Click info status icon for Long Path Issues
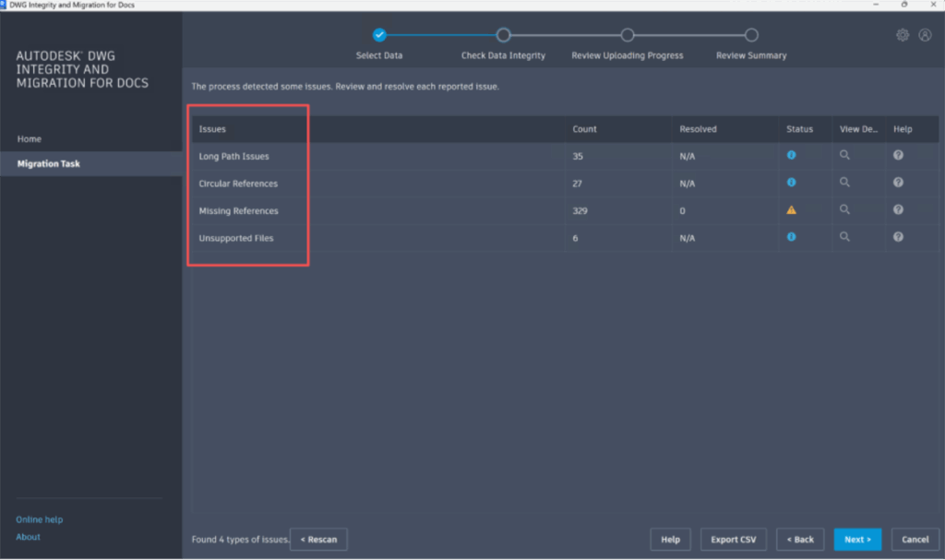 click(791, 155)
